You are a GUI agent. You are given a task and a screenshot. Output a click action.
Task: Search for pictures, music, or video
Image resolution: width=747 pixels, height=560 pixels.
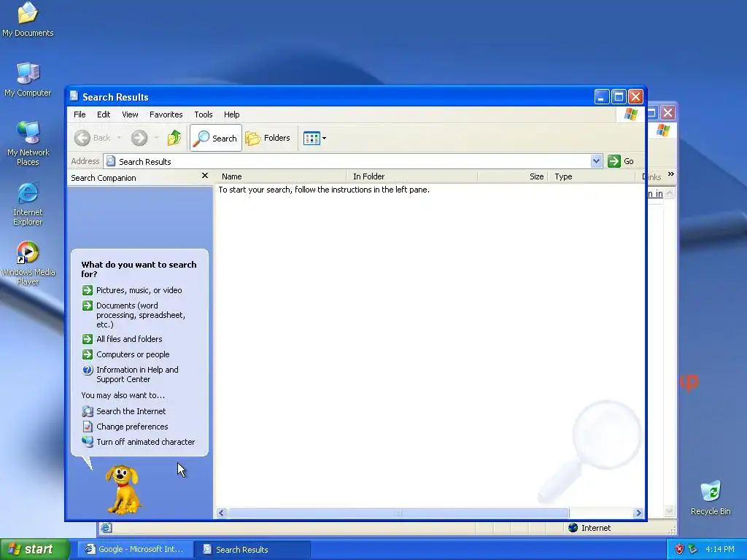tap(132, 290)
